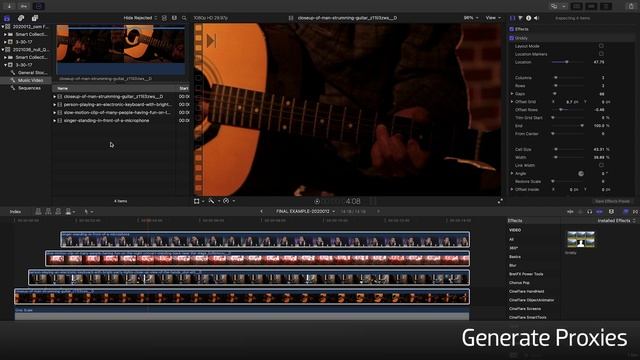This screenshot has height=360, width=640.
Task: Expand the Offset Inside parameter triangle
Action: tap(512, 189)
